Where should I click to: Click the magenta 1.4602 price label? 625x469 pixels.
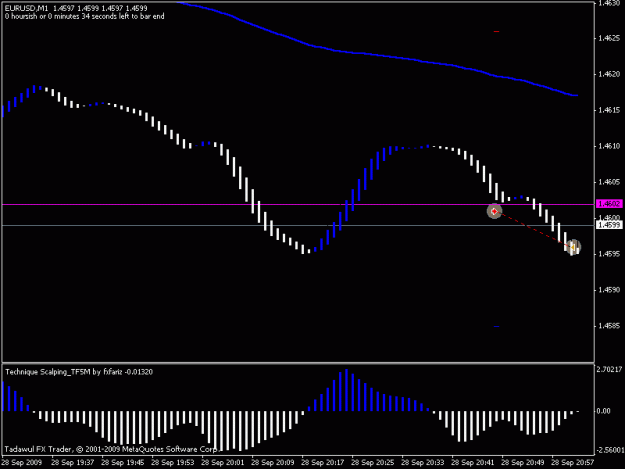coord(609,204)
